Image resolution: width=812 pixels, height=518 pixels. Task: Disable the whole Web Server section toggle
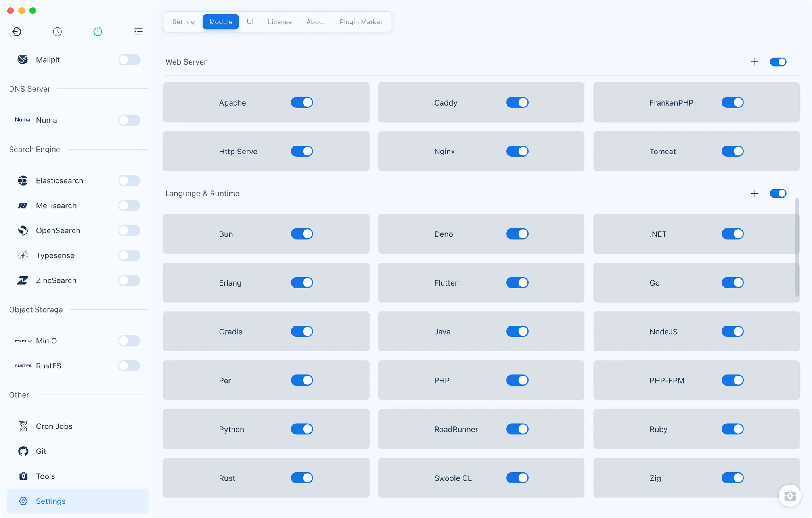pyautogui.click(x=778, y=62)
